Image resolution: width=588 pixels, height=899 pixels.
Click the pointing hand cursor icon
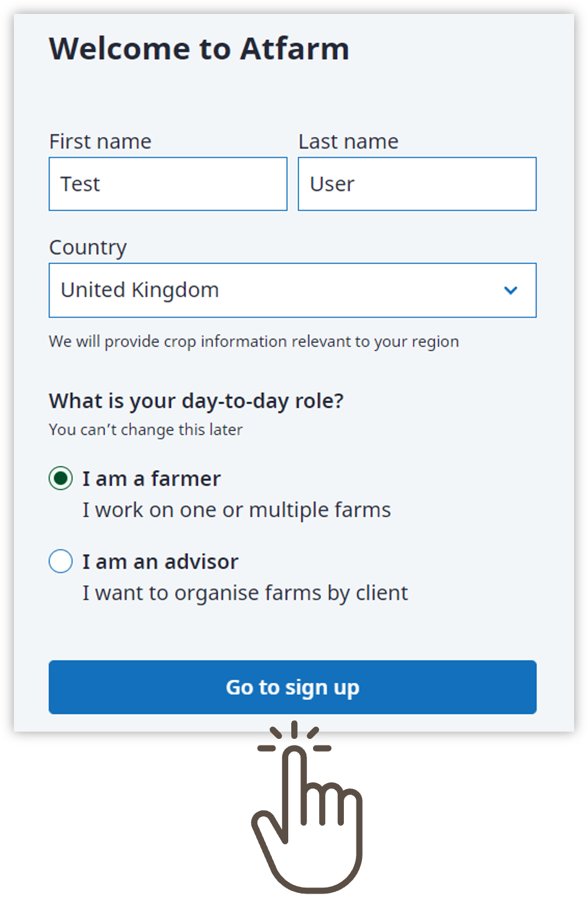pyautogui.click(x=306, y=807)
